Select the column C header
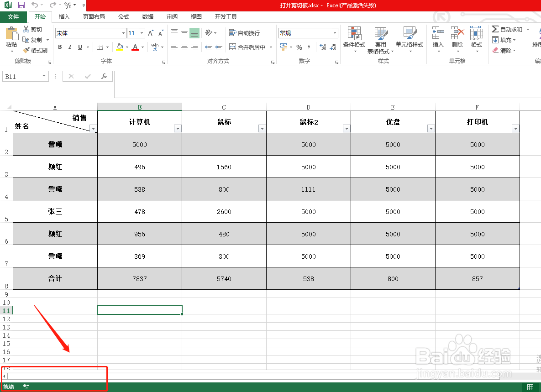 pyautogui.click(x=224, y=107)
